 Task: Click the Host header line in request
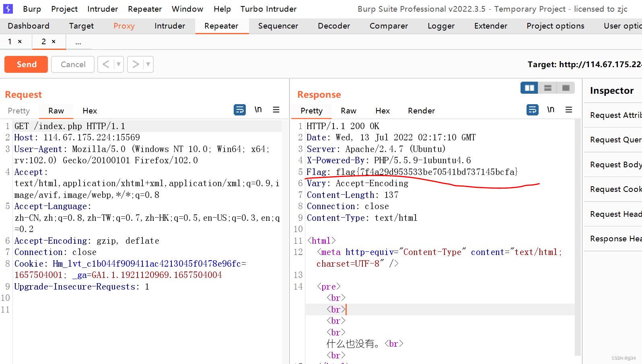(x=77, y=138)
